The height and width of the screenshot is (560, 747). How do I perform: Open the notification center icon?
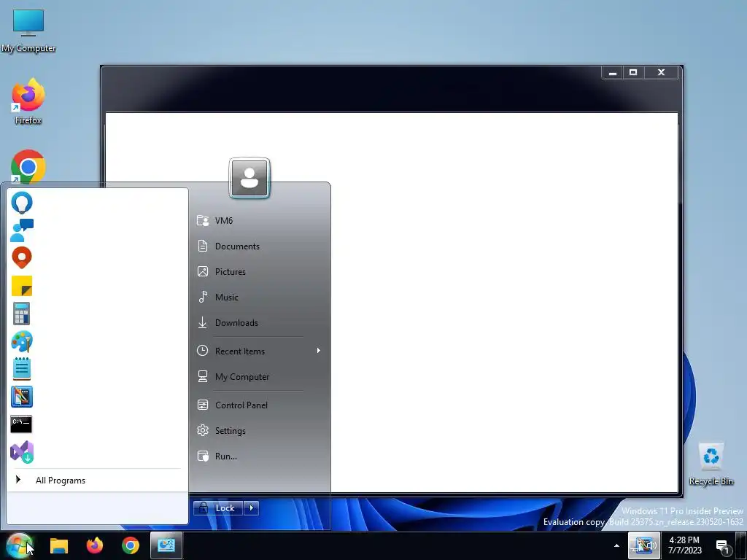[723, 546]
